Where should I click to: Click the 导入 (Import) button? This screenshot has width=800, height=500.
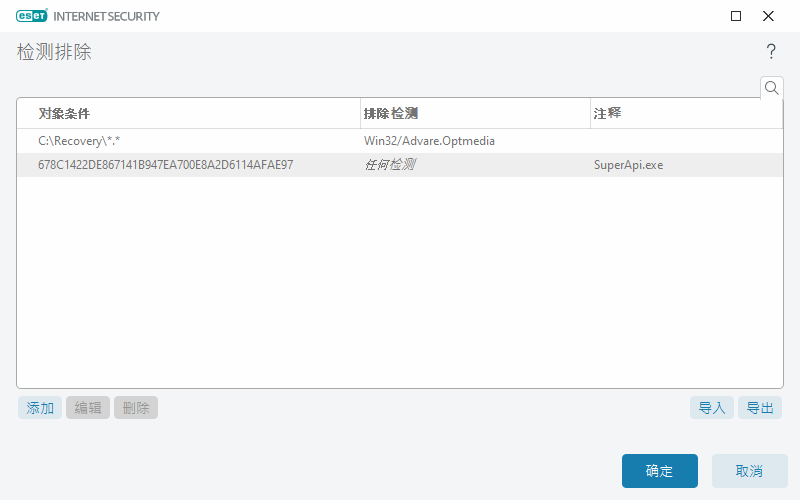tap(712, 408)
